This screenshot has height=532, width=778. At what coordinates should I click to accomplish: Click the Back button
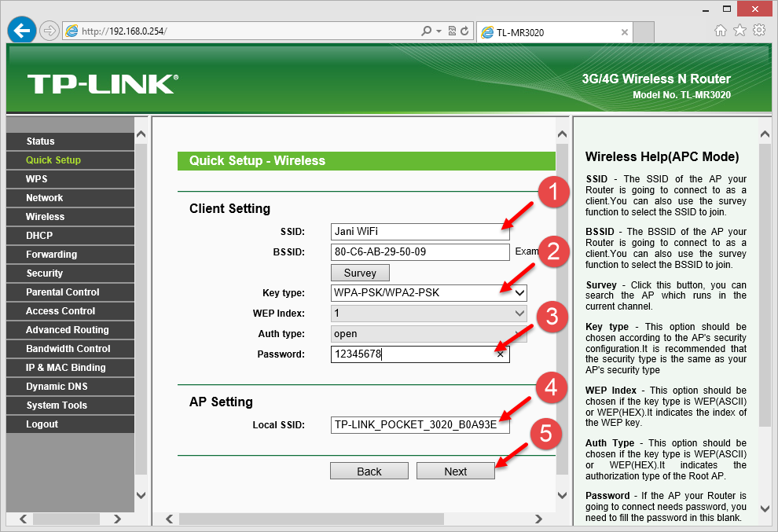[x=369, y=471]
